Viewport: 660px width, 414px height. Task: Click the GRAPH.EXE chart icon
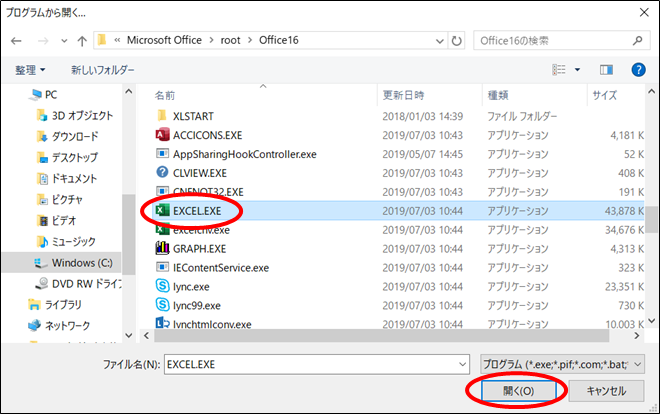pos(162,248)
